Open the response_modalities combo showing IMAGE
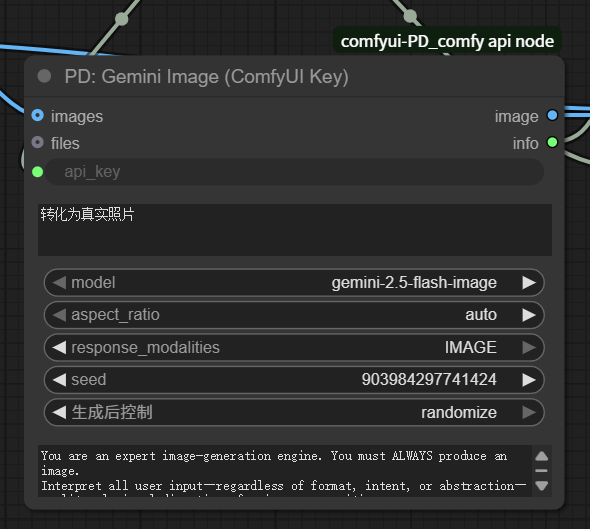 [x=294, y=347]
